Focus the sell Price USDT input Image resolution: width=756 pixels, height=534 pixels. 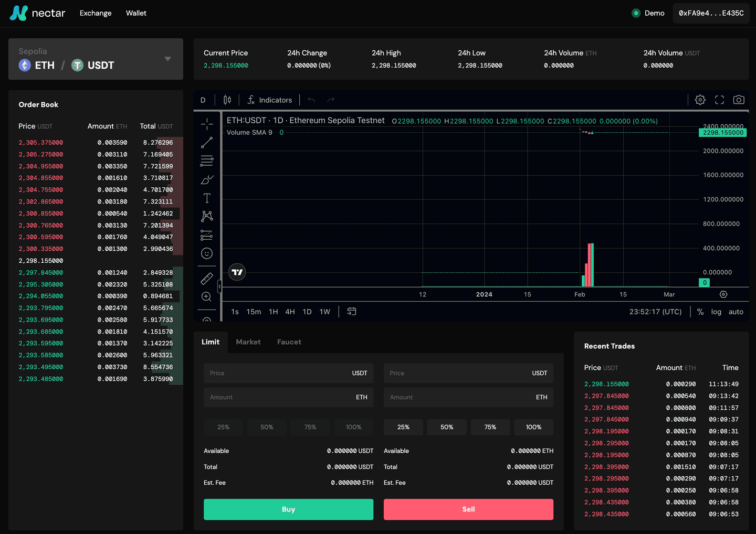[468, 373]
